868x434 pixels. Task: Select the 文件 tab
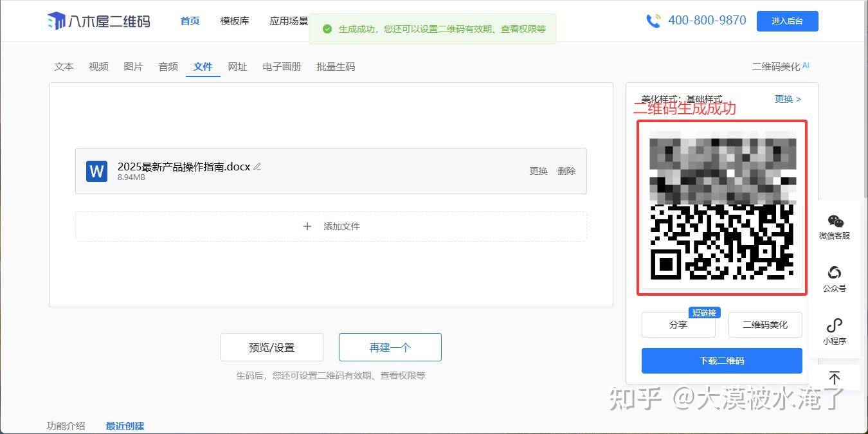203,66
